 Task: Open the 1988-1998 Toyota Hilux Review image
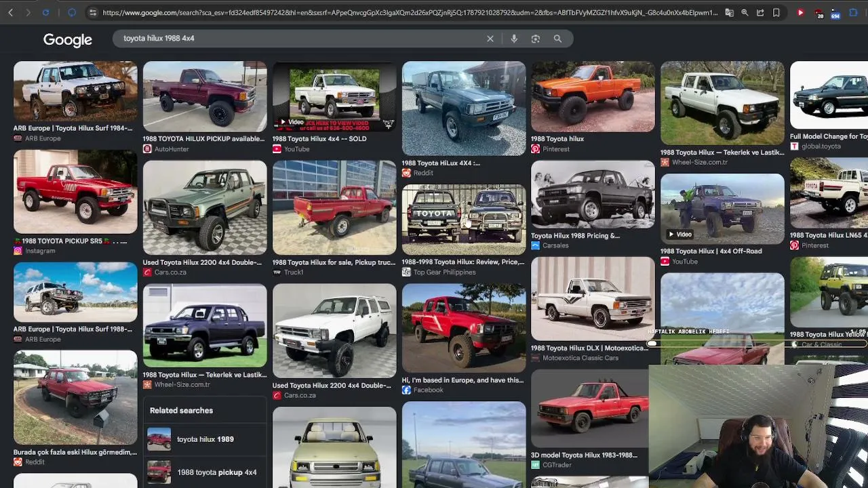point(464,220)
